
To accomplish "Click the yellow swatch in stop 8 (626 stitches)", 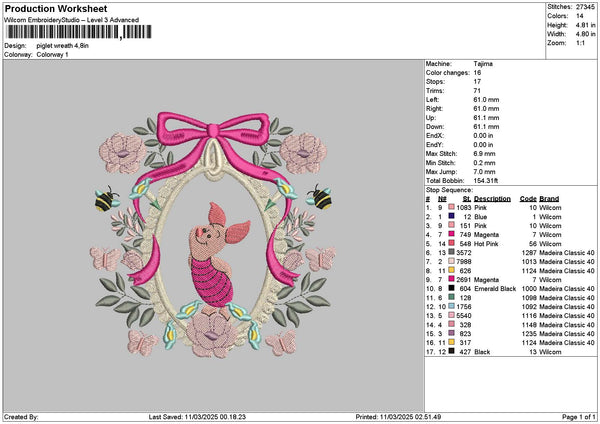I will [452, 271].
